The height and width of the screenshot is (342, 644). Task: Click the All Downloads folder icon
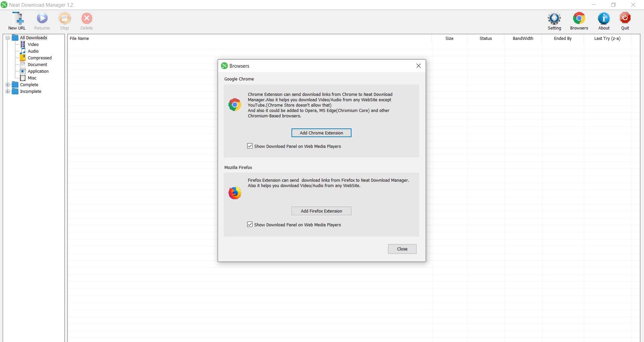pos(15,38)
